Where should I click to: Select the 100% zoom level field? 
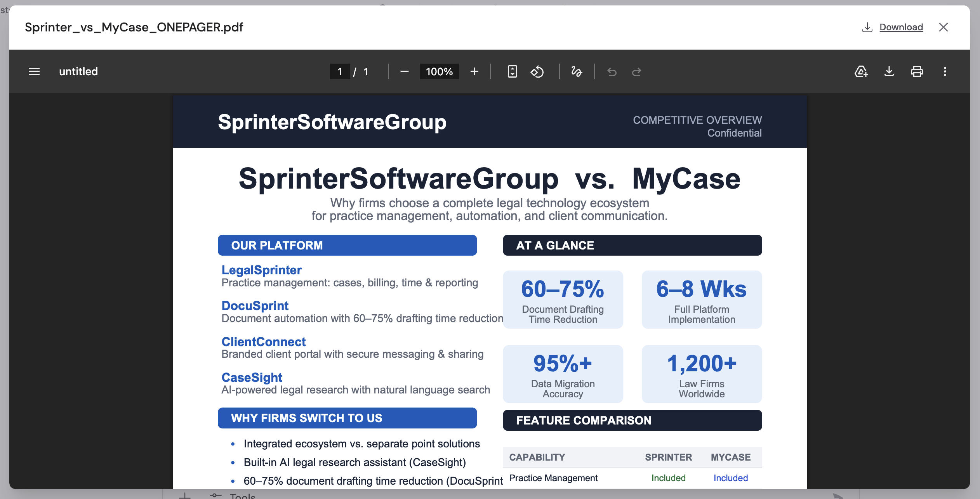click(x=439, y=71)
